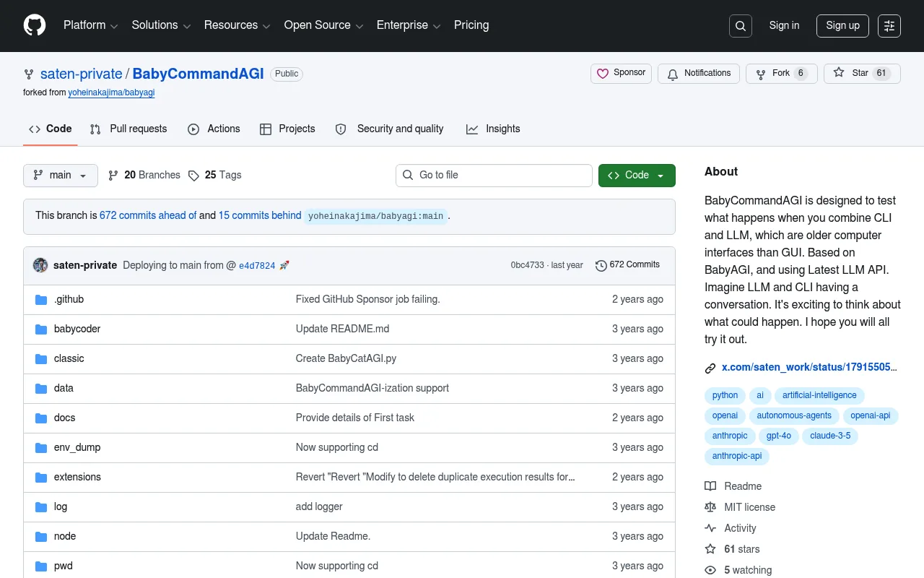Image resolution: width=924 pixels, height=578 pixels.
Task: Click the env_dump folder icon
Action: tap(41, 447)
